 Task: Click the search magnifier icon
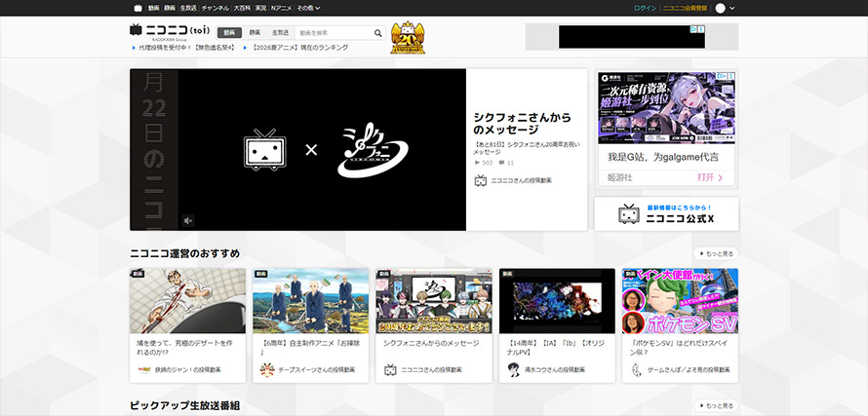[x=378, y=33]
